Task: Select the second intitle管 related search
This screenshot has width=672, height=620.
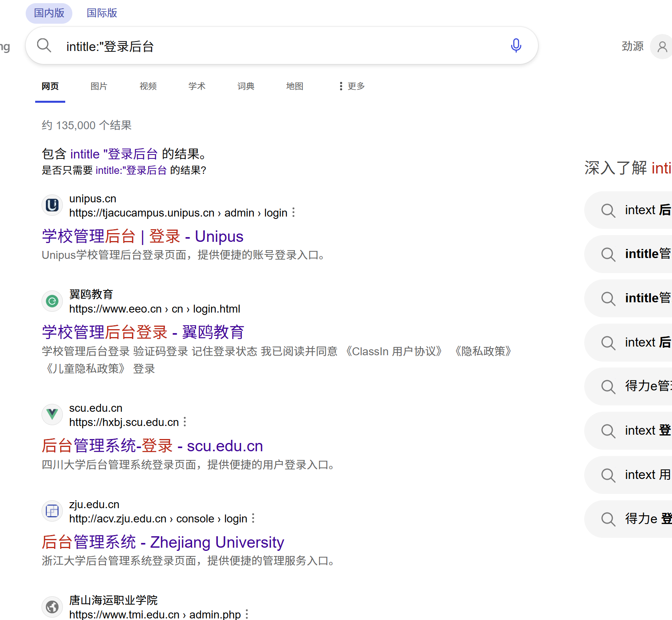Action: point(629,298)
